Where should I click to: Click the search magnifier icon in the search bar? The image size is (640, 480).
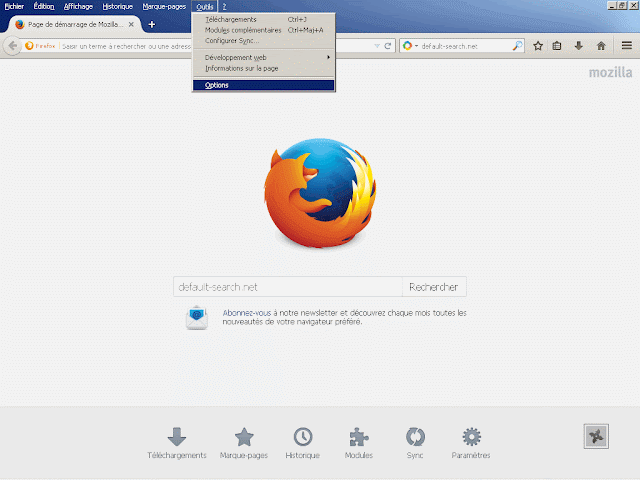(x=517, y=46)
